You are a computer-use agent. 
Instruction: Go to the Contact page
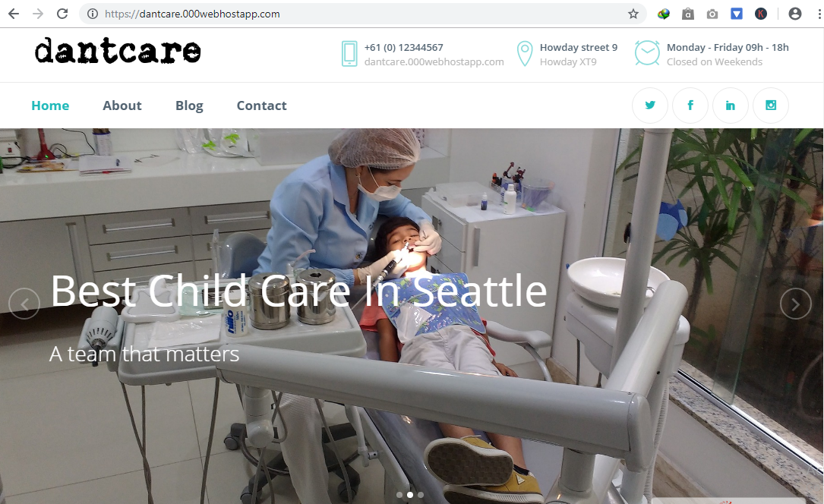click(x=262, y=106)
